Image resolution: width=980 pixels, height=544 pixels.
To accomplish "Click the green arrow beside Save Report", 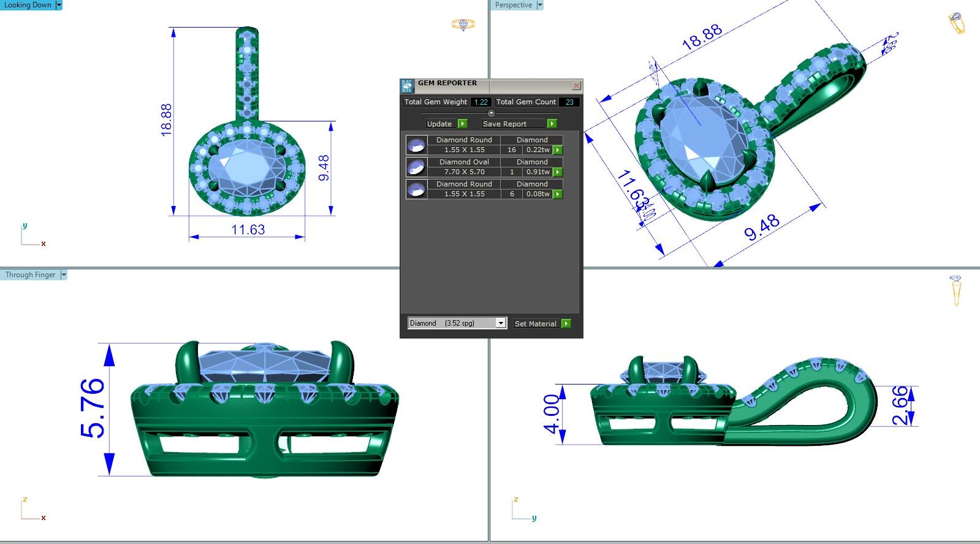I will (552, 124).
